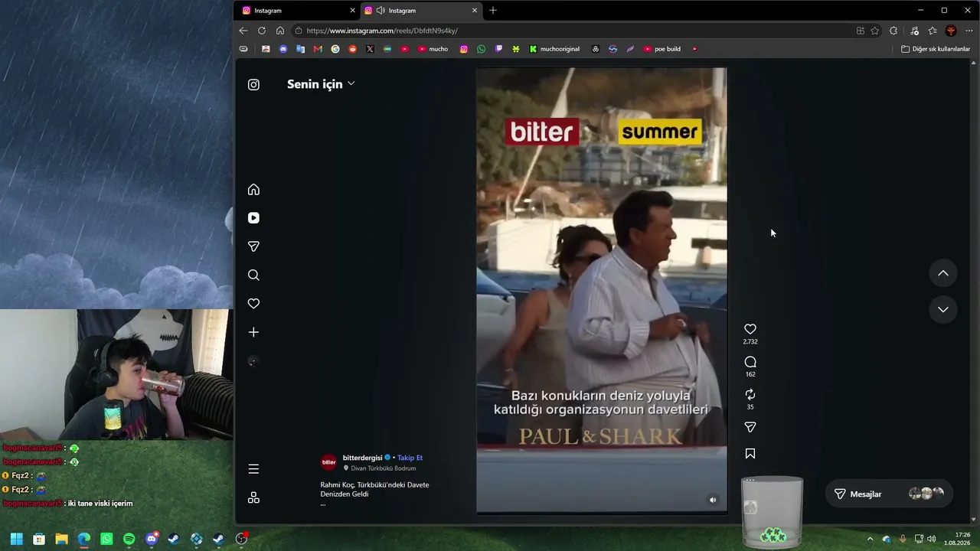Viewport: 980px width, 551px height.
Task: Open the Instagram bookmark in bookmarks bar
Action: click(464, 49)
